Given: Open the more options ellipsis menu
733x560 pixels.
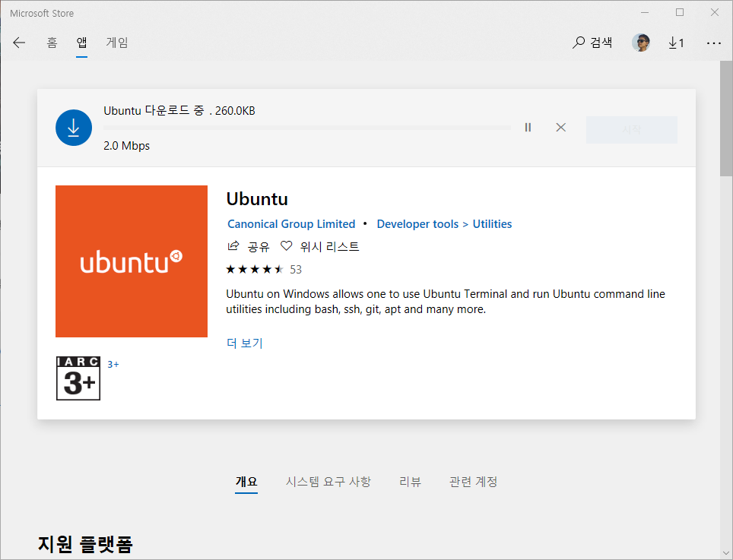Looking at the screenshot, I should 714,43.
